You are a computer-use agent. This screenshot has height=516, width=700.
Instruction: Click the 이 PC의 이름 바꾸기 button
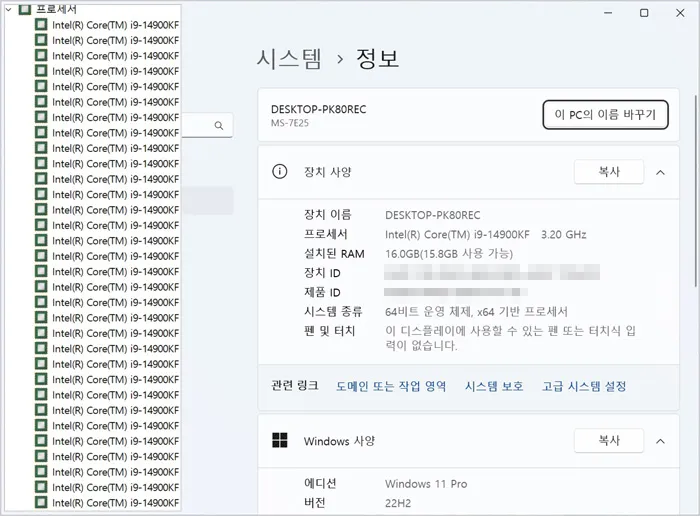click(x=605, y=115)
